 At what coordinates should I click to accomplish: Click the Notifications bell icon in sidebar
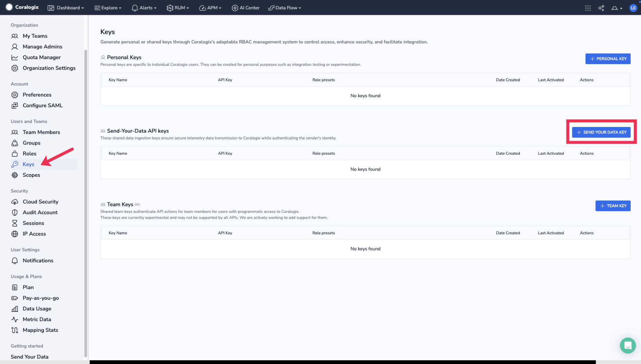point(15,261)
